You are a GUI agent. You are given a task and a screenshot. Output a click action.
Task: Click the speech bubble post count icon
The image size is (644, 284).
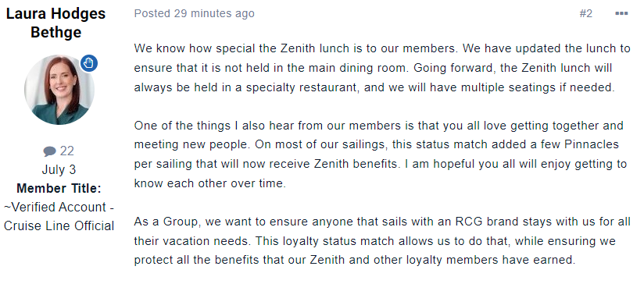49,151
